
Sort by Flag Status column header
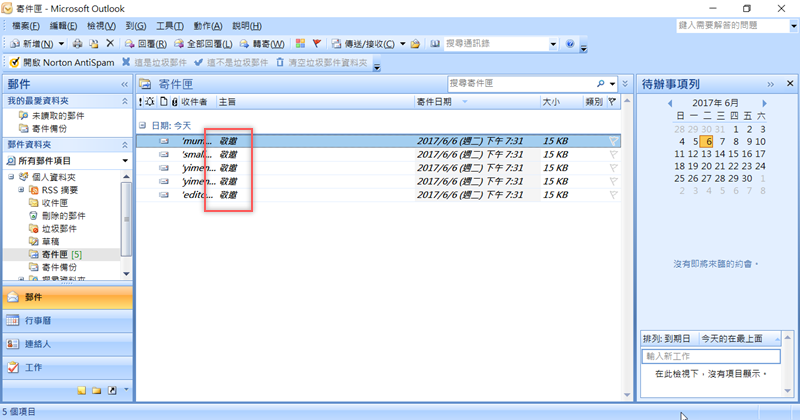[612, 102]
